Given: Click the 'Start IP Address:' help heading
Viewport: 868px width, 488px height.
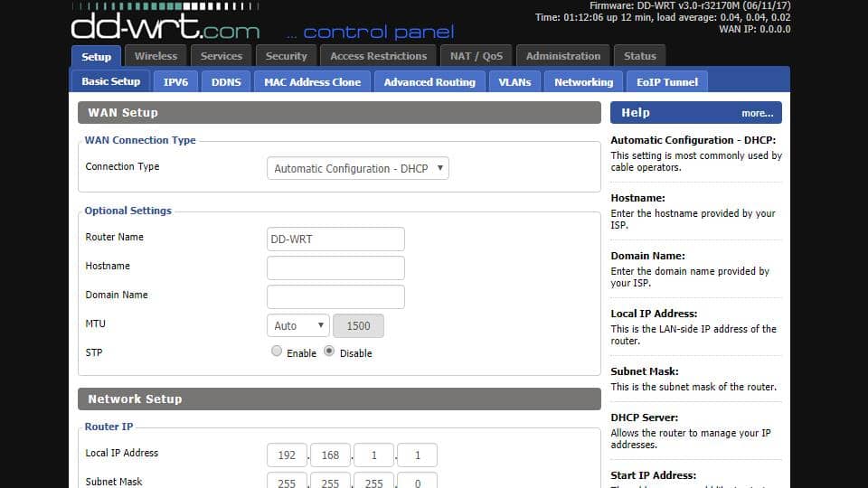Looking at the screenshot, I should pos(653,475).
